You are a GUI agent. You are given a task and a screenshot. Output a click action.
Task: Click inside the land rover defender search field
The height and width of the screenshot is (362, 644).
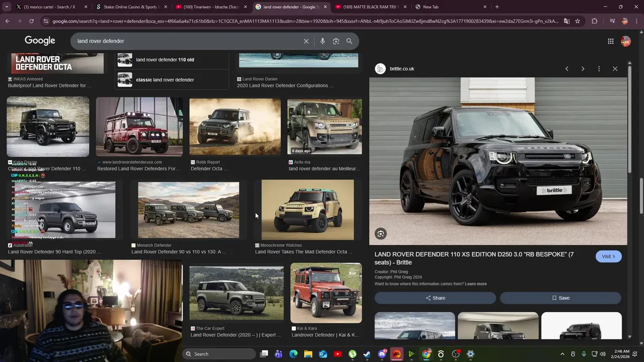(186, 41)
